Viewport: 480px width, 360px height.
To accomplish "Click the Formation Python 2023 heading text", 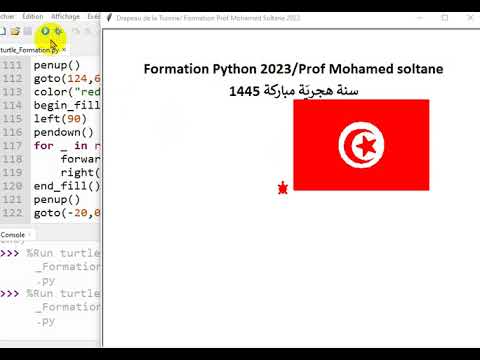I will [x=294, y=69].
